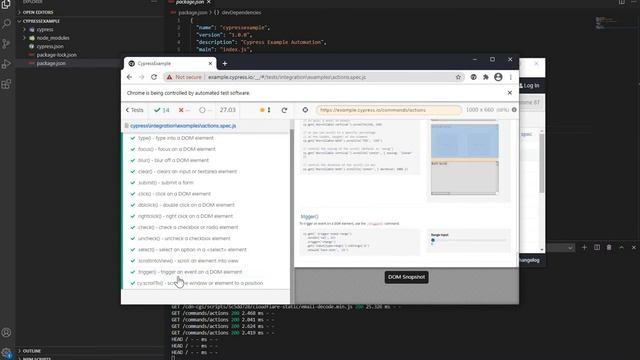
Task: Expand the scrollIntoView() test entry
Action: tap(188, 261)
